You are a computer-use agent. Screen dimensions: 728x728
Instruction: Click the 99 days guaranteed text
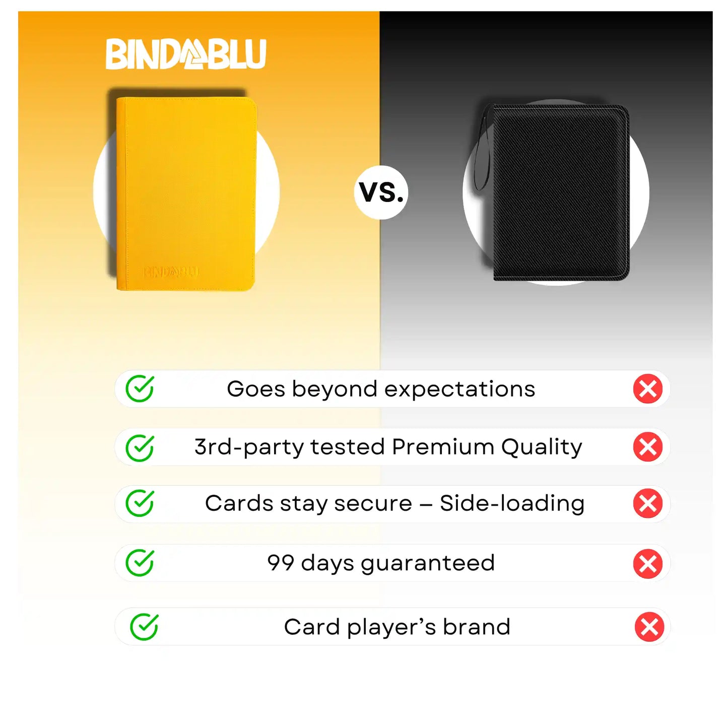[x=381, y=563]
